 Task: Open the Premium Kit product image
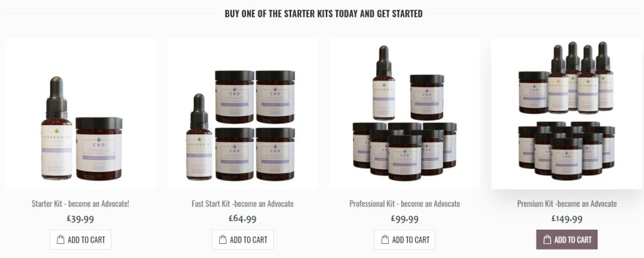click(x=567, y=114)
